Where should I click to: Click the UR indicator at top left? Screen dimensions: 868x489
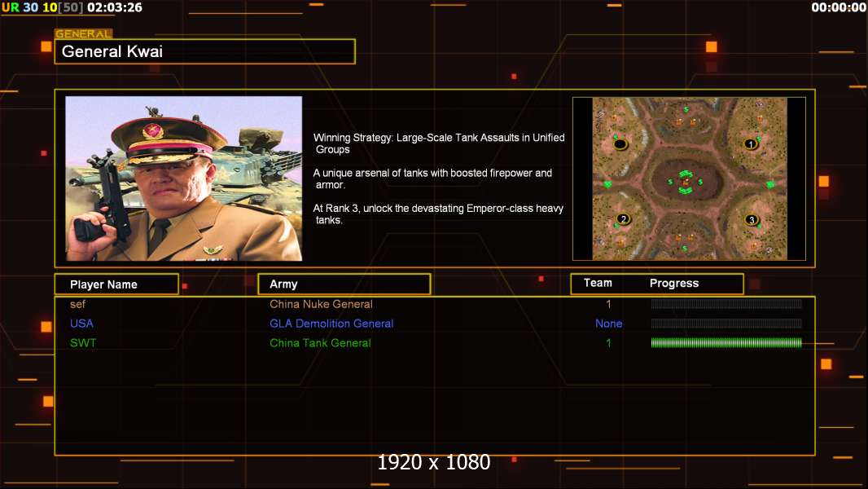10,8
